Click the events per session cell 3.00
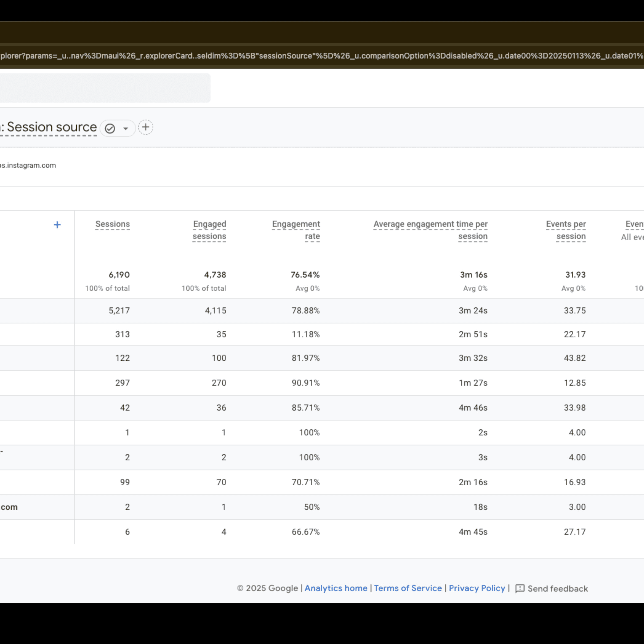644x644 pixels. pos(577,507)
